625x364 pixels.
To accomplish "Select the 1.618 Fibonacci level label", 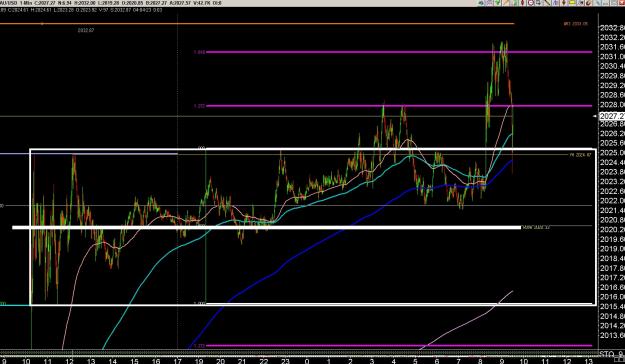I will [199, 52].
